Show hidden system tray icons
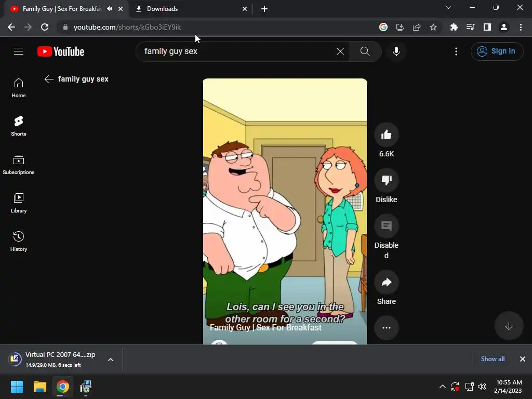Screen dimensions: 532x399 point(443,387)
